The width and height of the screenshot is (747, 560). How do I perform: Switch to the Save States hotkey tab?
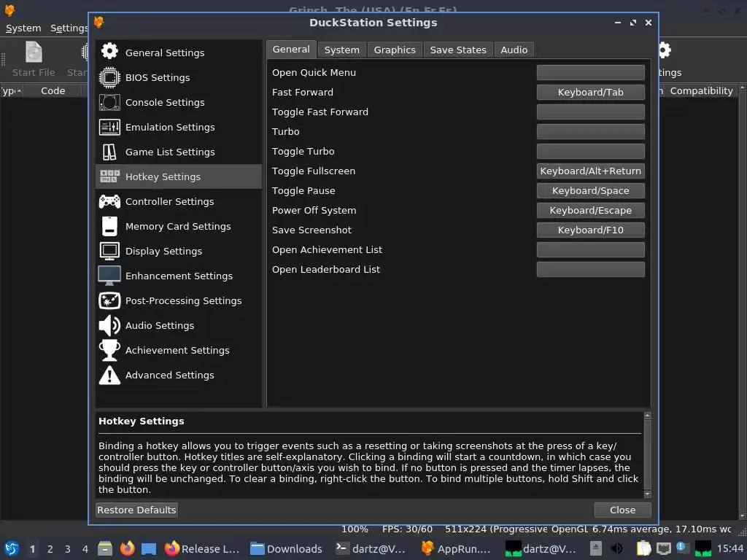[458, 50]
